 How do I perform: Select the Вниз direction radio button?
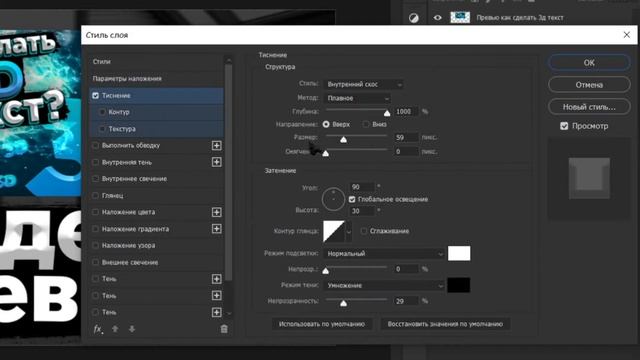tap(366, 124)
